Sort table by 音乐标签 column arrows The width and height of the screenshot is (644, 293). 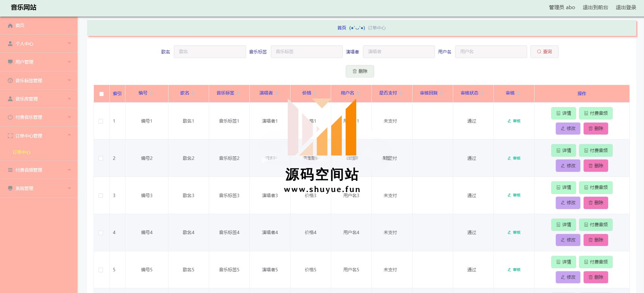coord(238,93)
